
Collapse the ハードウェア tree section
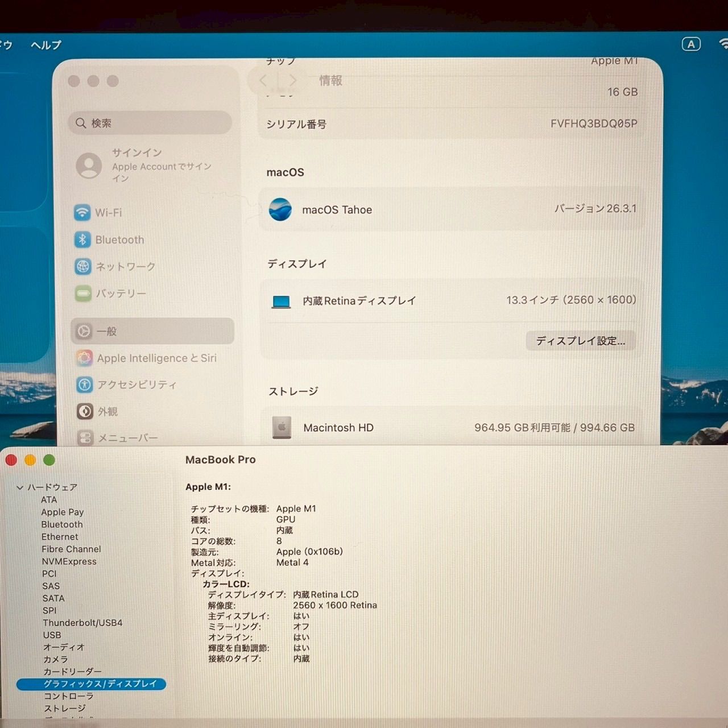coord(20,487)
